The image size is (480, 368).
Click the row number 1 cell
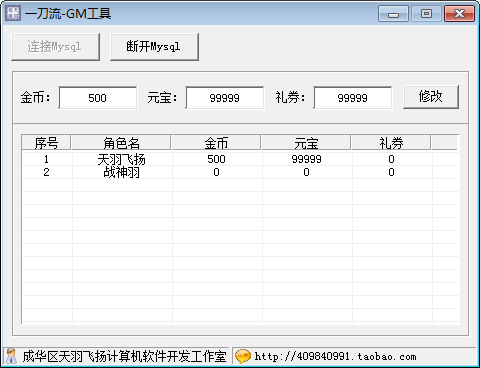coord(46,159)
